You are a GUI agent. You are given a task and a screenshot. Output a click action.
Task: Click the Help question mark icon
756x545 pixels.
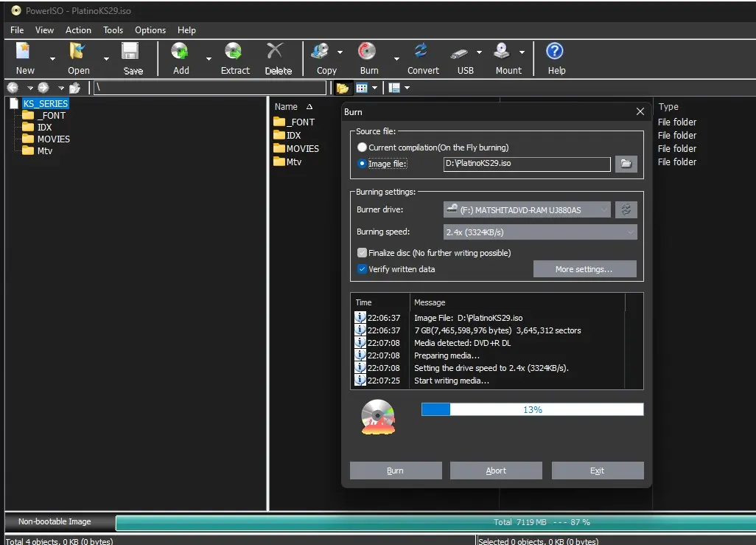coord(554,51)
